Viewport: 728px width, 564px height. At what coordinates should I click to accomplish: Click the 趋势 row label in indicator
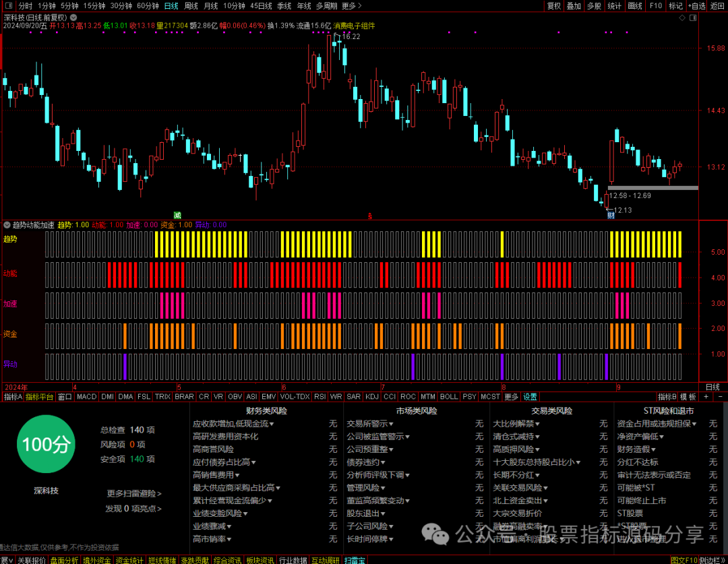tap(10, 239)
